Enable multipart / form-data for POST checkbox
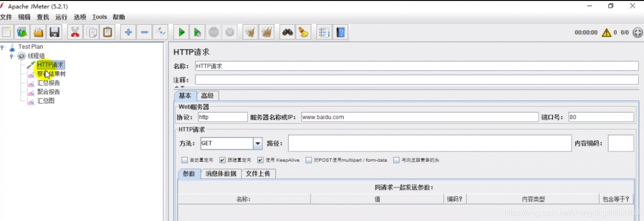644x221 pixels. [x=308, y=160]
